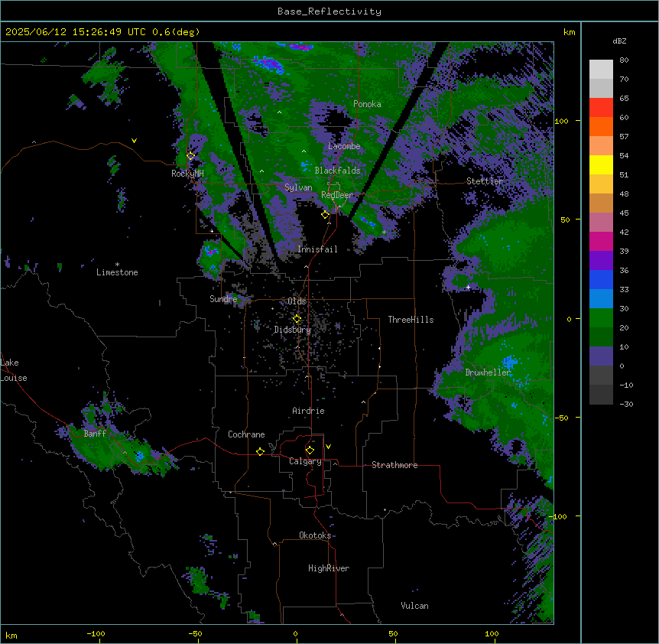Click the Innisfail label

(x=317, y=249)
